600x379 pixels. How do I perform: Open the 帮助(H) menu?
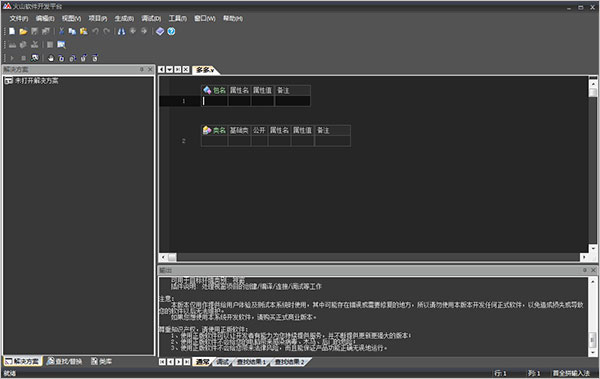(x=233, y=18)
